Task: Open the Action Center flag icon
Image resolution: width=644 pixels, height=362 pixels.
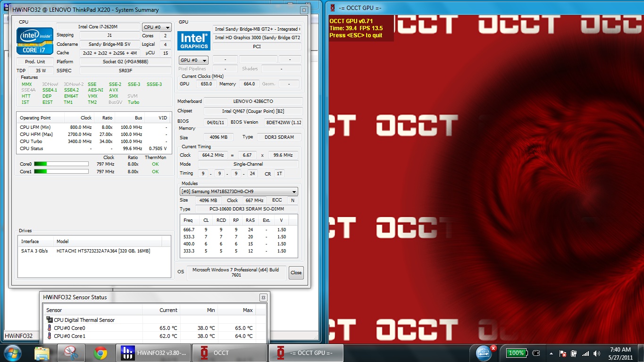Action: (562, 353)
